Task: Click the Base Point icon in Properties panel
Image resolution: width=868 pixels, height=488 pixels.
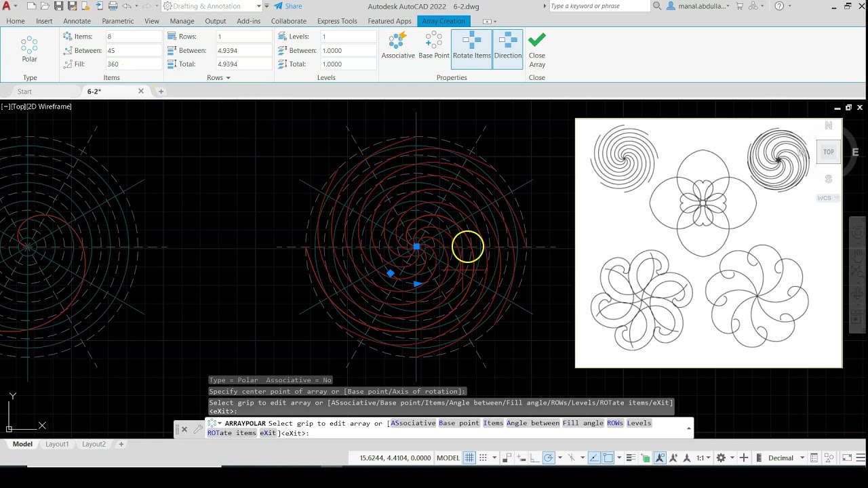Action: point(434,45)
